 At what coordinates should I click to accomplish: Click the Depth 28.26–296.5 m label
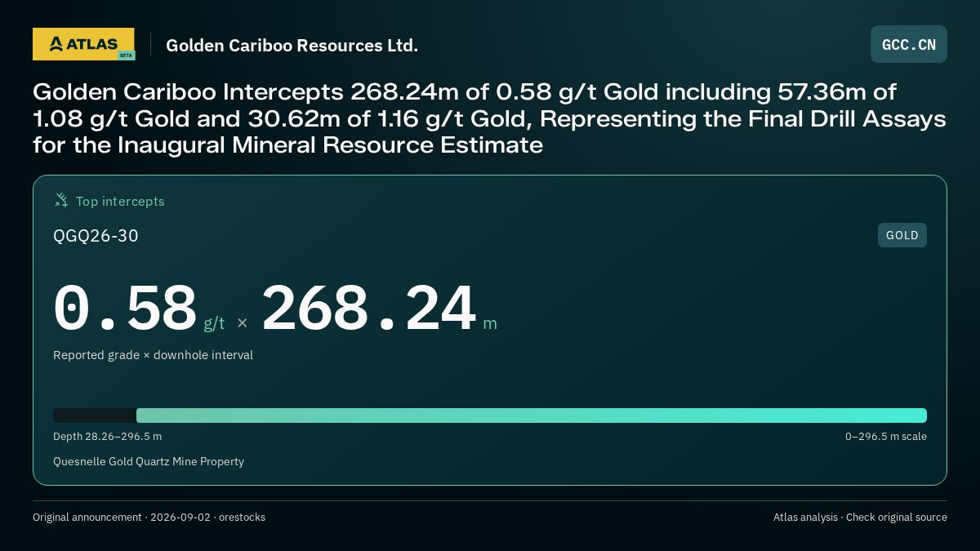(107, 437)
